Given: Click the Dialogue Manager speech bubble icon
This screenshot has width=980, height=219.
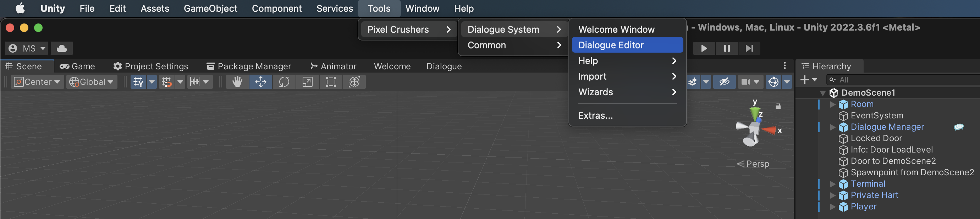Looking at the screenshot, I should 958,127.
